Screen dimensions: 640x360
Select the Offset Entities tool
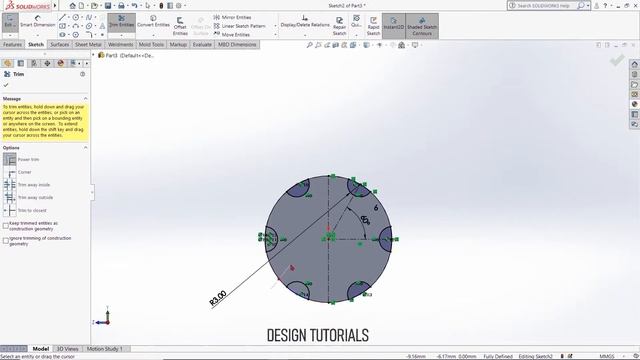tap(180, 26)
